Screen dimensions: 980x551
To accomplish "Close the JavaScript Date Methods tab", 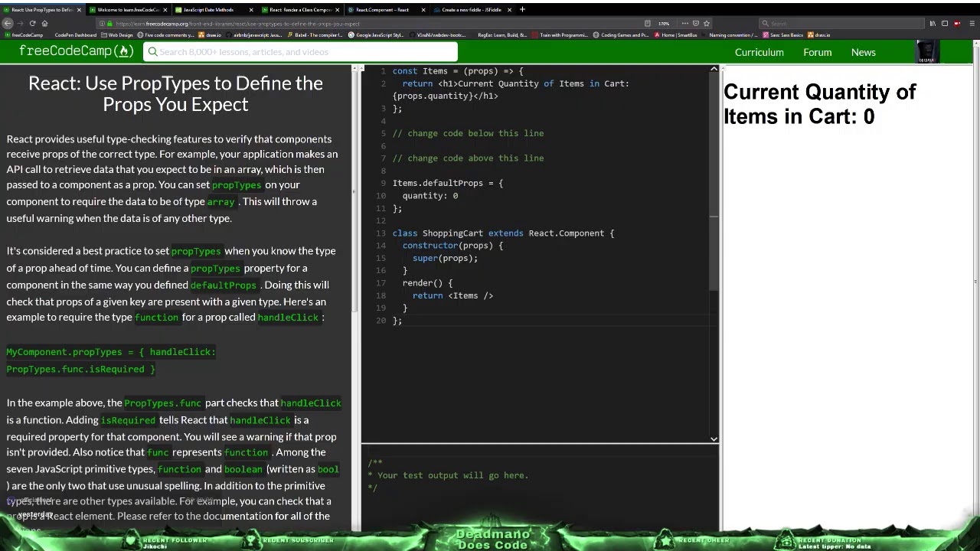I will tap(251, 10).
